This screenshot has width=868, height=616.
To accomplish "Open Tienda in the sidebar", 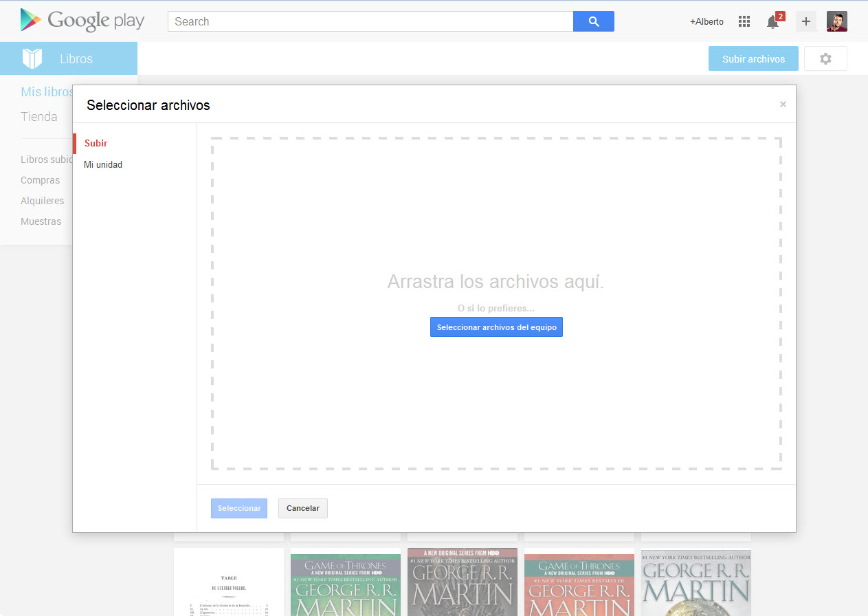I will pos(39,117).
